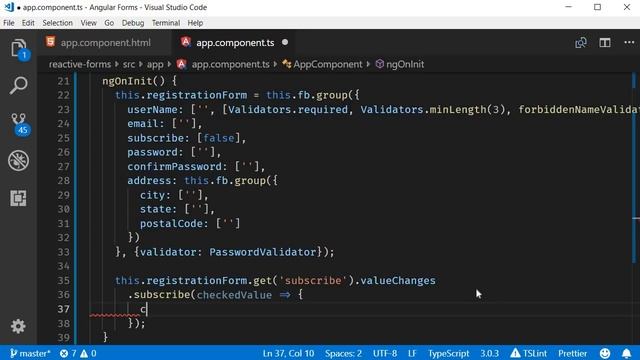Click postalCode on line 31
This screenshot has height=360, width=640.
171,224
